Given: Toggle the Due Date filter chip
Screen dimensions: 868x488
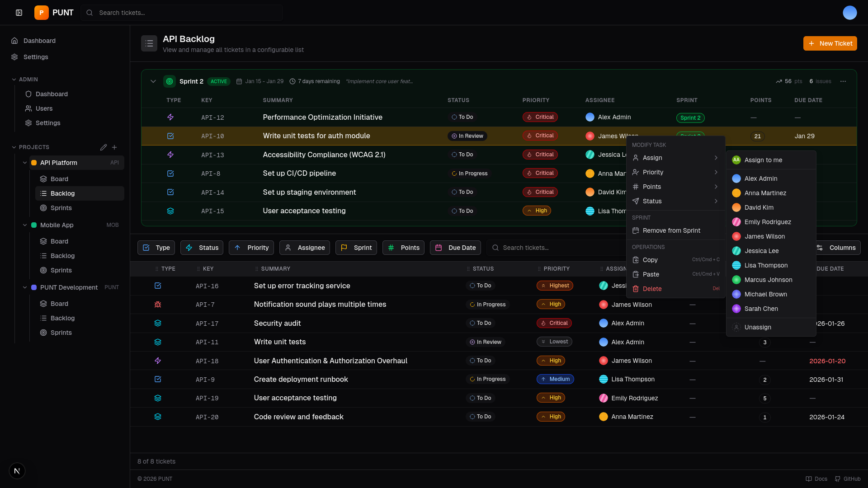Looking at the screenshot, I should click(455, 248).
